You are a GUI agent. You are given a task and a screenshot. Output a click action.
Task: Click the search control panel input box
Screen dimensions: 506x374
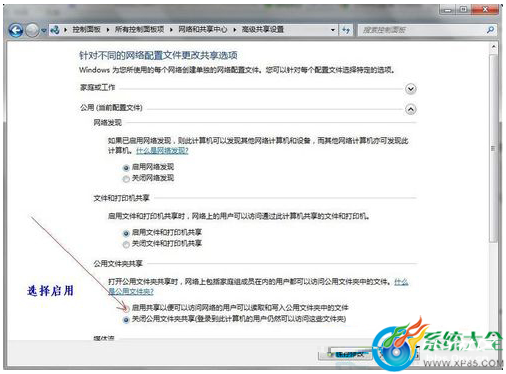click(422, 30)
